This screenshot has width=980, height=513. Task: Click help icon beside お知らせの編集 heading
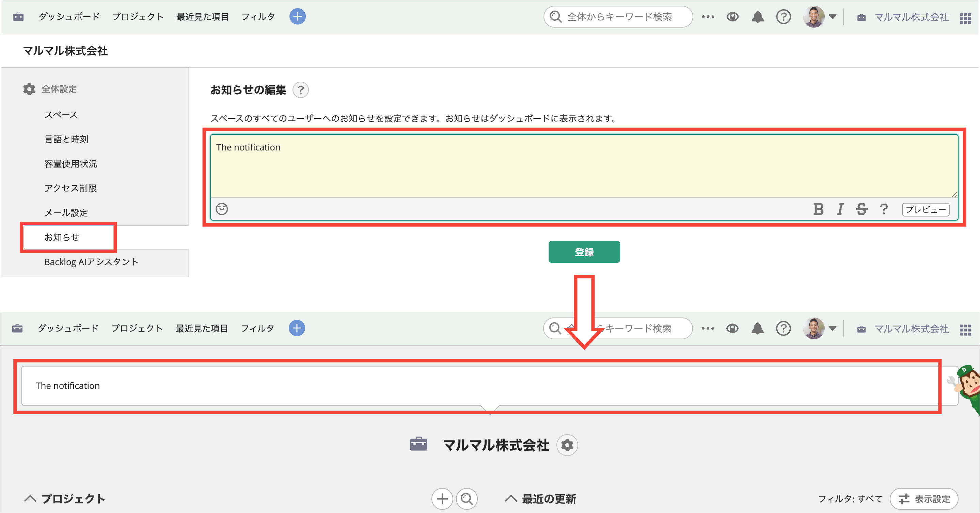coord(301,90)
